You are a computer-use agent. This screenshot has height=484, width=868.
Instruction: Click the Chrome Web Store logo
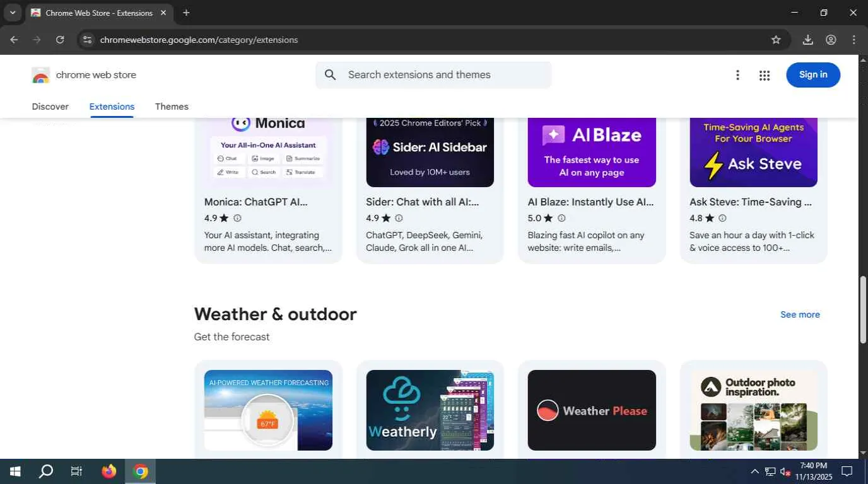(x=40, y=75)
